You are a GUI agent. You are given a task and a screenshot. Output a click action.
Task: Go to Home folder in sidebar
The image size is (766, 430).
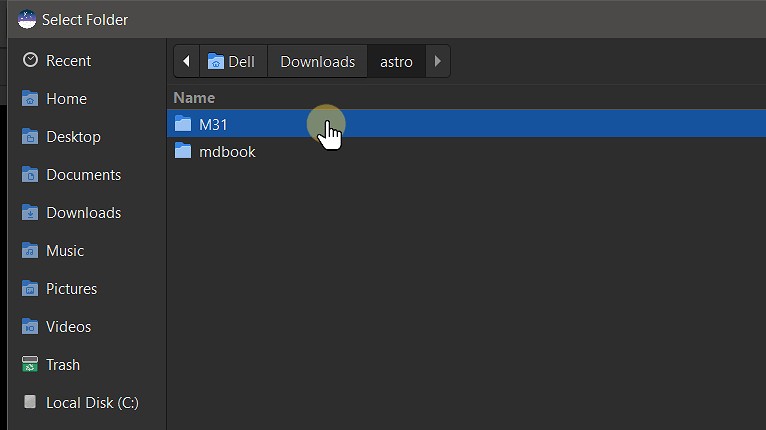[66, 99]
